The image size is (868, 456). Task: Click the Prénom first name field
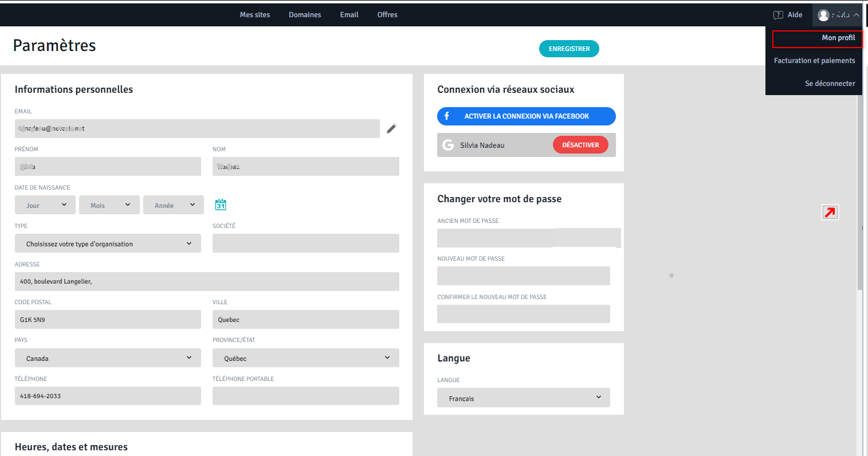tap(108, 167)
